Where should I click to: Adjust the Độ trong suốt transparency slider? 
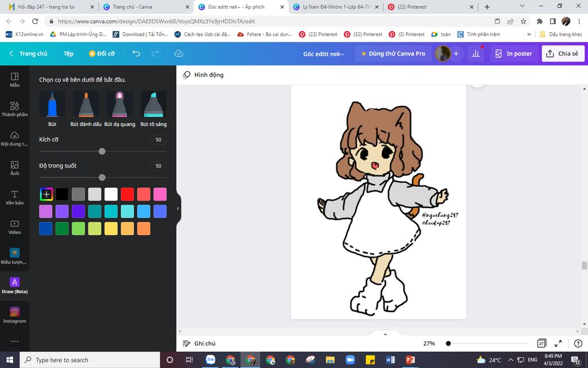coord(102,178)
